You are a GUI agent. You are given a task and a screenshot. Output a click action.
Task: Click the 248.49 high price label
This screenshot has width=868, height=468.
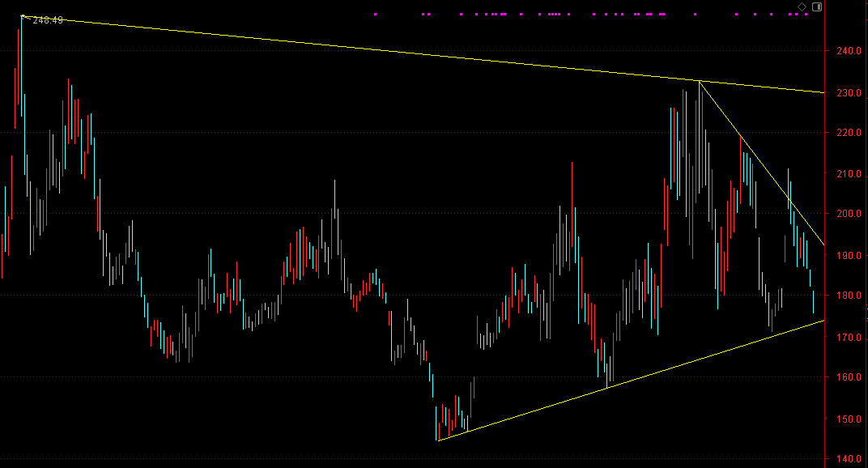(x=48, y=20)
